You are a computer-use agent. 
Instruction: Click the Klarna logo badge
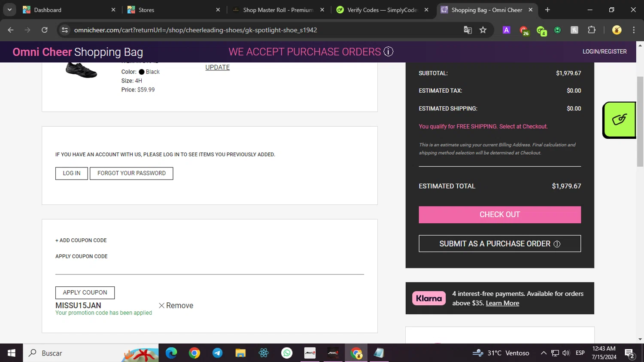coord(429,298)
